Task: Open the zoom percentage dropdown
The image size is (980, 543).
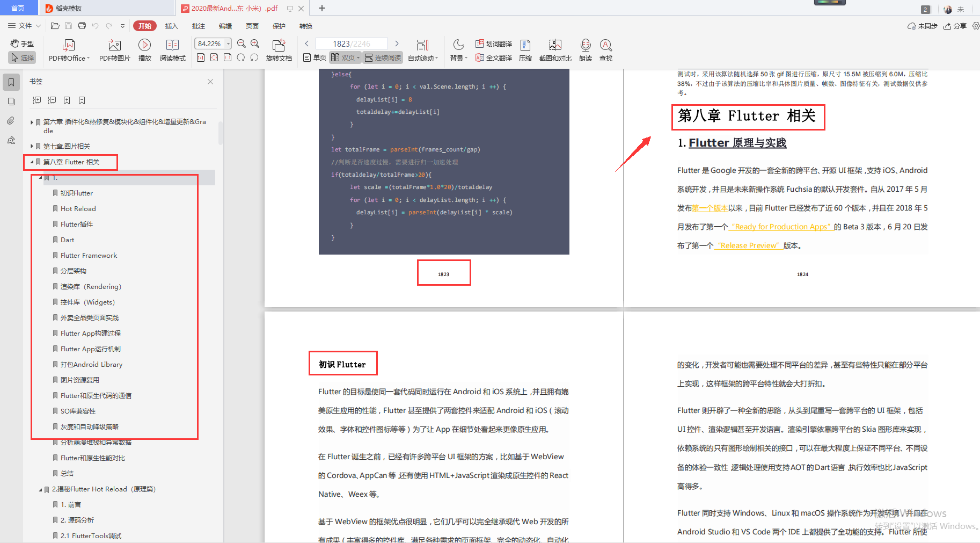Action: (x=228, y=44)
